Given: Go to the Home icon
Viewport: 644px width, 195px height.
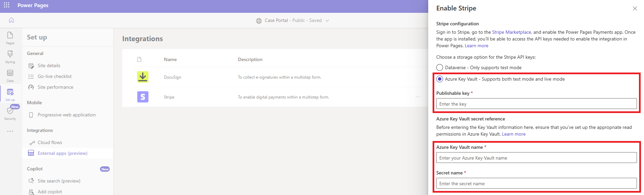Looking at the screenshot, I should (11, 20).
